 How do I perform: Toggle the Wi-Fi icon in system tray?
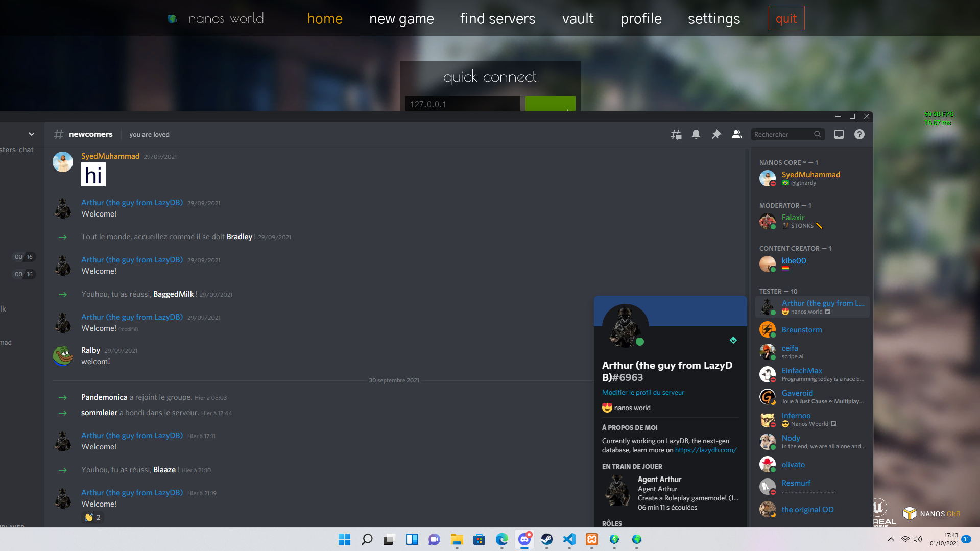tap(905, 539)
